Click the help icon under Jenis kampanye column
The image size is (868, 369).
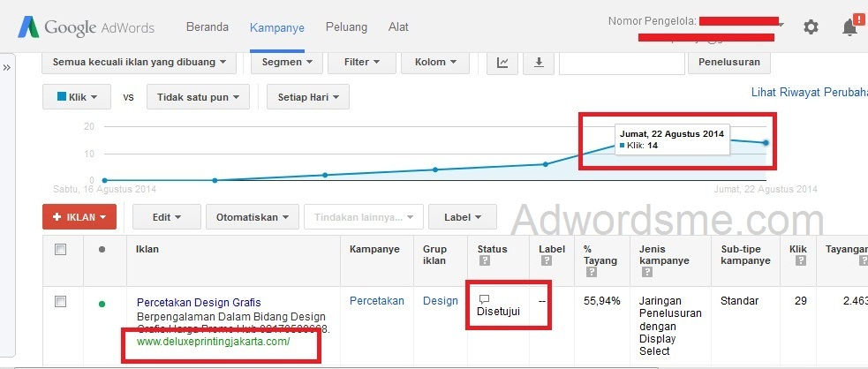647,272
